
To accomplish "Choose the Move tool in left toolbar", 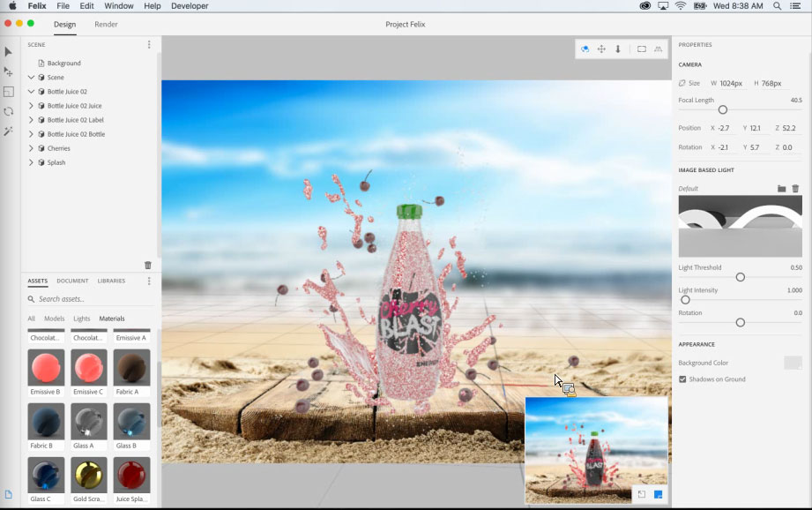I will 8,71.
